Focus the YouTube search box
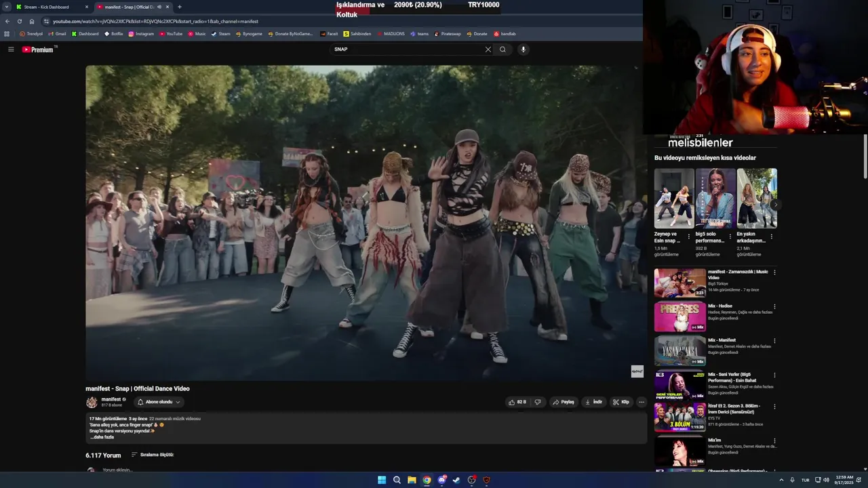868x488 pixels. point(407,49)
